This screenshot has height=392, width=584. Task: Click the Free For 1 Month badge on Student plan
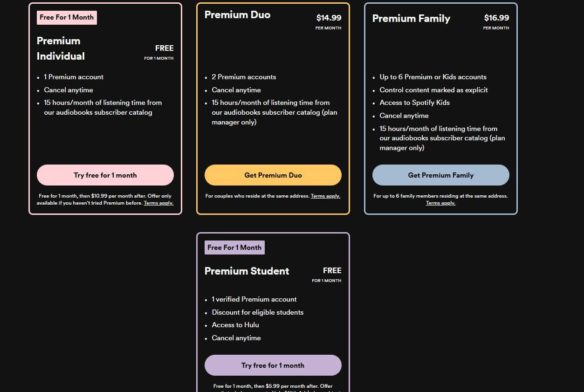coord(234,247)
